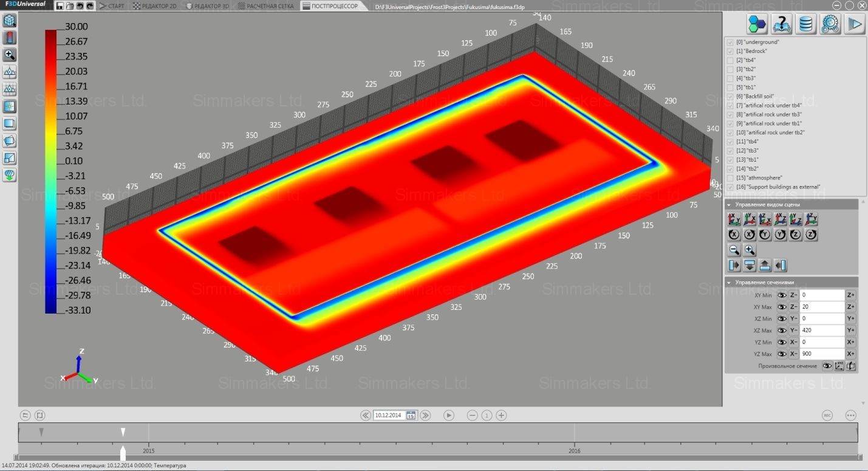The image size is (868, 471).
Task: Switch to РАСЧЕТНАЯ СЕТКА tab
Action: 266,6
